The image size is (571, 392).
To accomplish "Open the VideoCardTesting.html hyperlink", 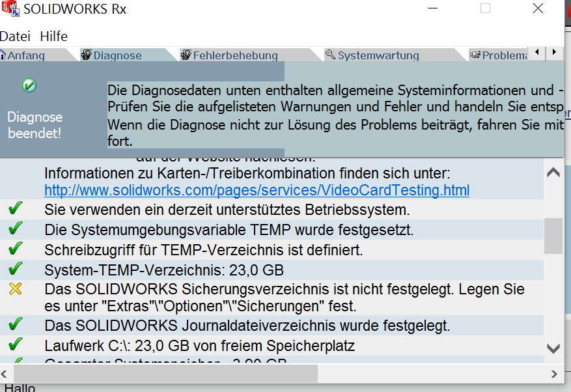I will click(x=257, y=190).
